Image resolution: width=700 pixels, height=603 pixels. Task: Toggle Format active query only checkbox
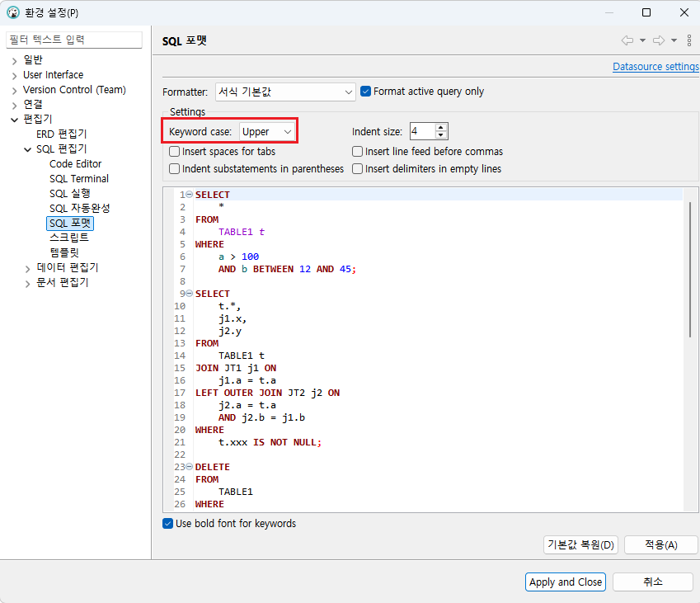tap(365, 92)
